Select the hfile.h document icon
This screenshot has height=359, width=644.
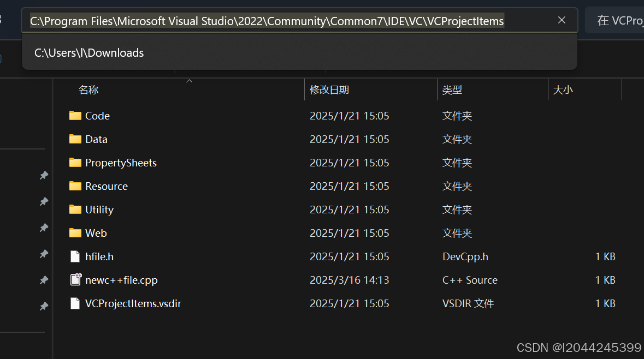point(75,256)
